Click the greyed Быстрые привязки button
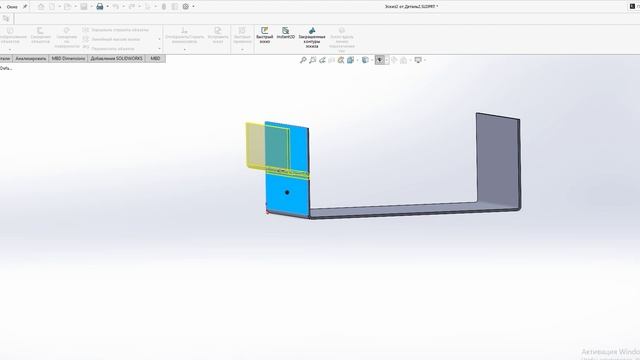Image resolution: width=640 pixels, height=360 pixels. pos(242,36)
